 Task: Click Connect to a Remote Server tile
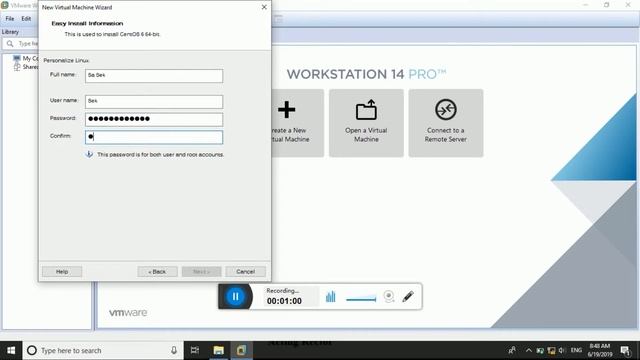[446, 123]
